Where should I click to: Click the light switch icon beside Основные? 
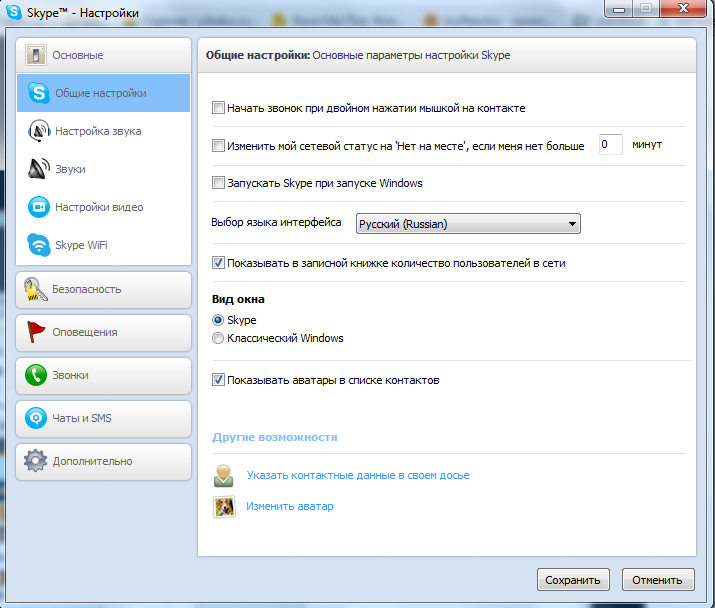(x=36, y=55)
